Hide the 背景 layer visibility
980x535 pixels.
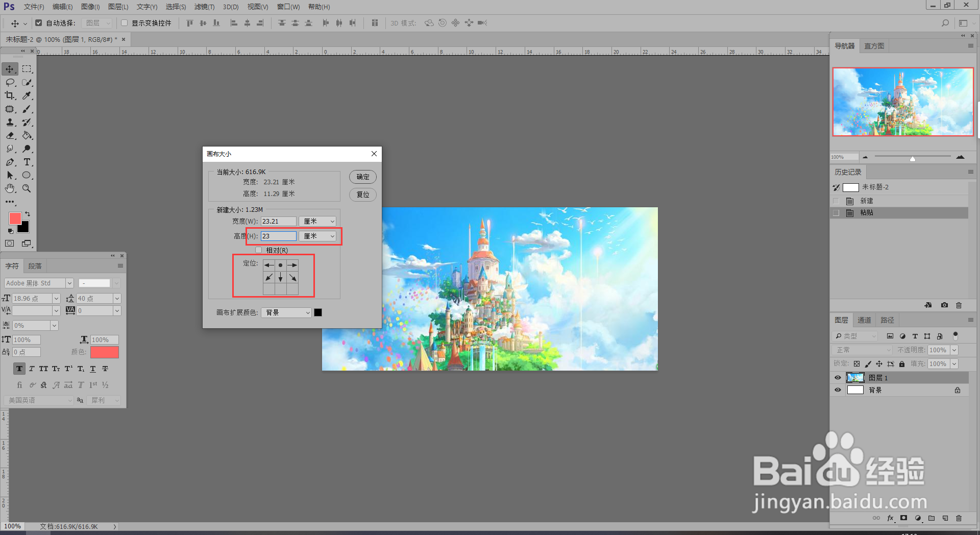pos(838,390)
